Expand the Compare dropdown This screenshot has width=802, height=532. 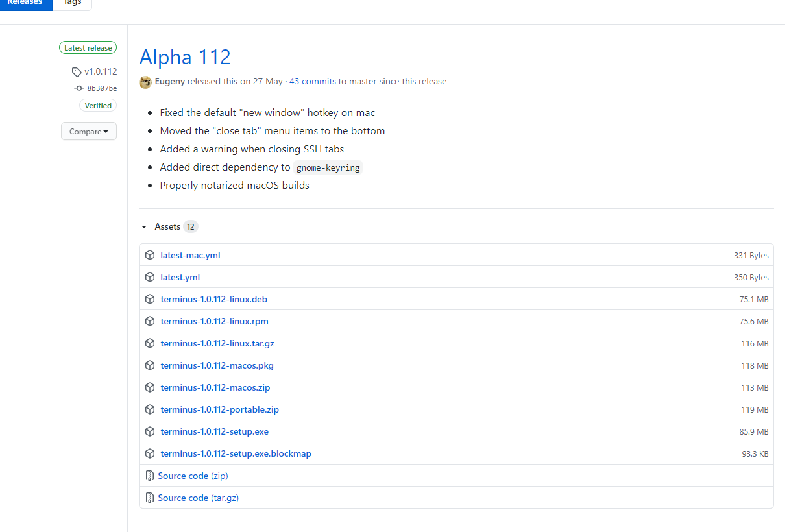88,131
